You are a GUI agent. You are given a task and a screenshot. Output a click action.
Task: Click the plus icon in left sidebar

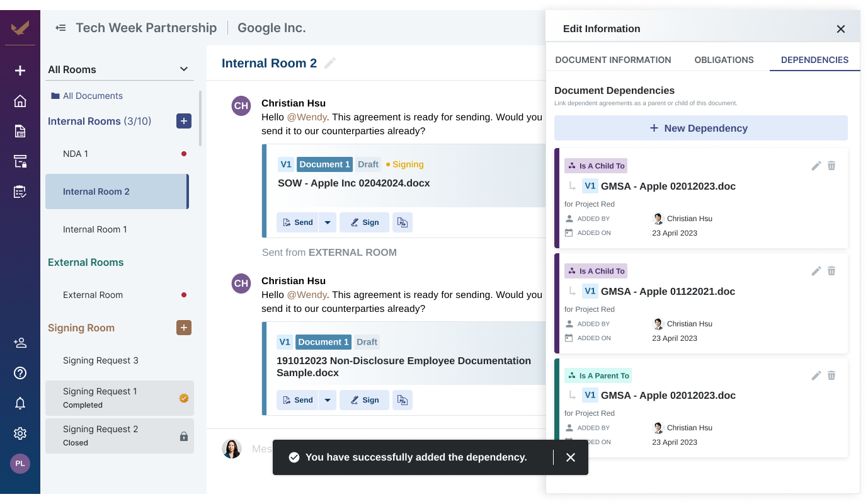20,71
